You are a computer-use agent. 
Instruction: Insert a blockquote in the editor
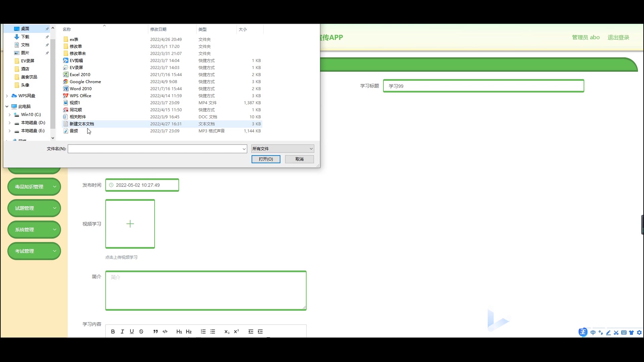point(155,331)
